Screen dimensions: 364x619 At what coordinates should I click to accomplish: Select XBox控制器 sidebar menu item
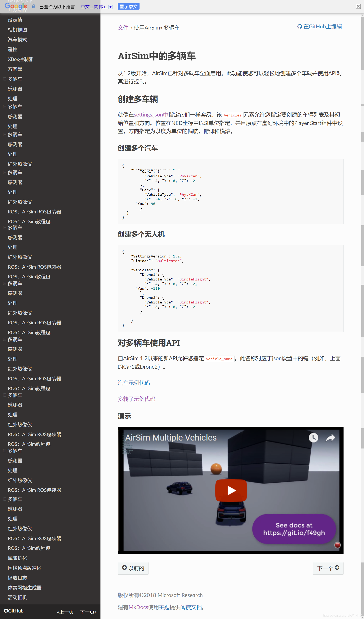click(21, 59)
